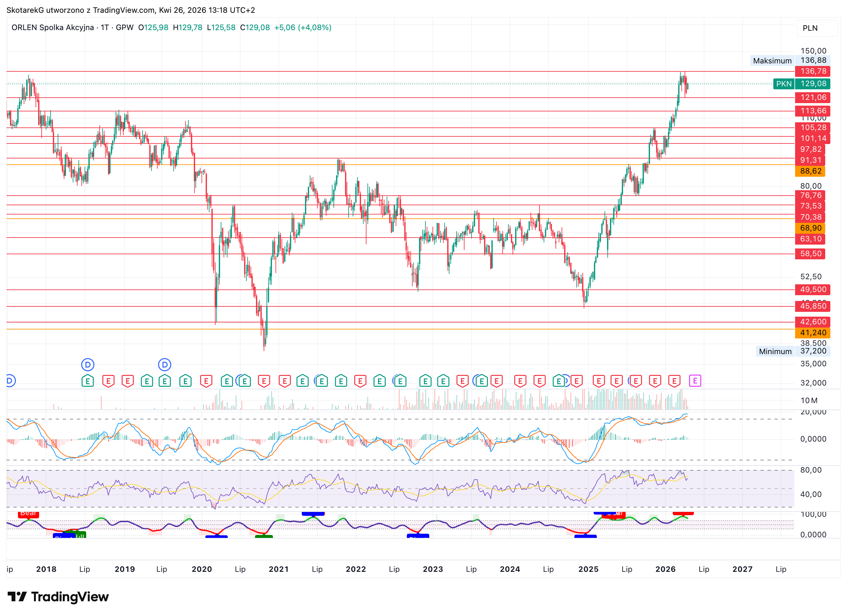Click the 2025 time axis label

click(588, 569)
